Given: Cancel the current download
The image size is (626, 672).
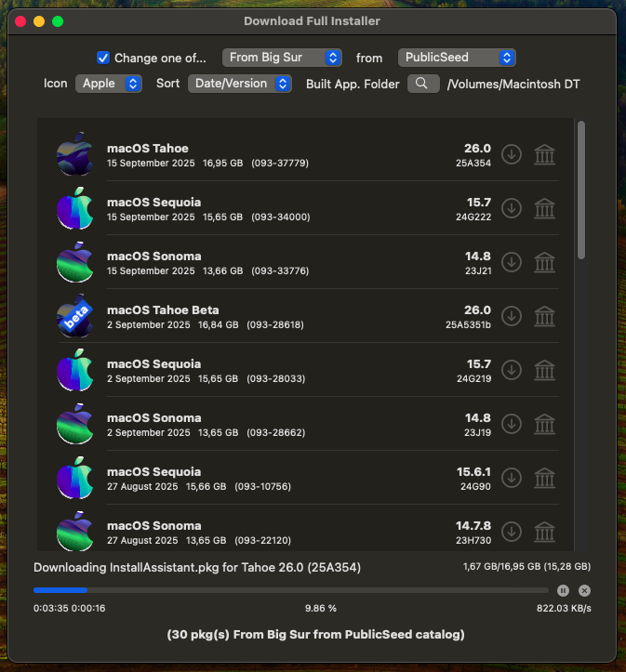Looking at the screenshot, I should 584,590.
